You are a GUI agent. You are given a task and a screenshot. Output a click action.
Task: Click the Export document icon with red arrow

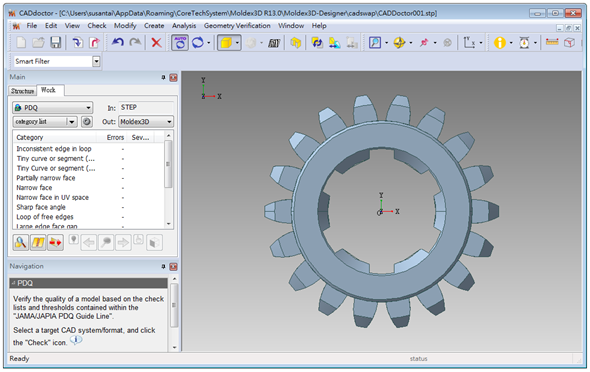(x=94, y=43)
